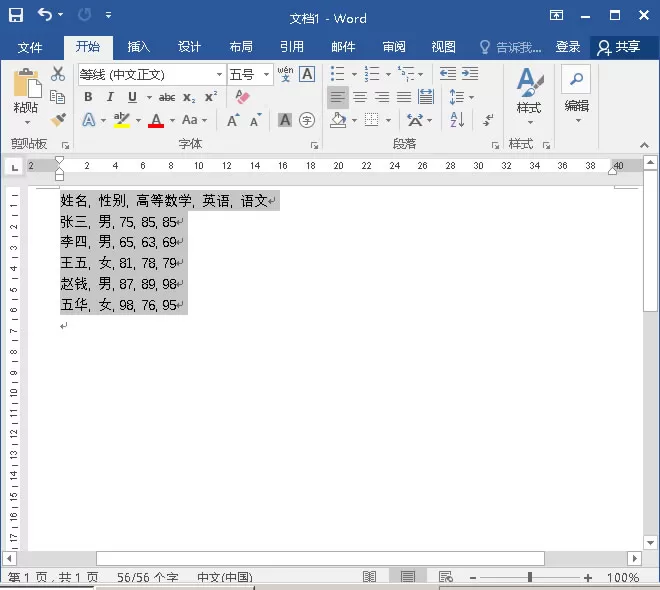Click the Cut scissors icon

(58, 74)
